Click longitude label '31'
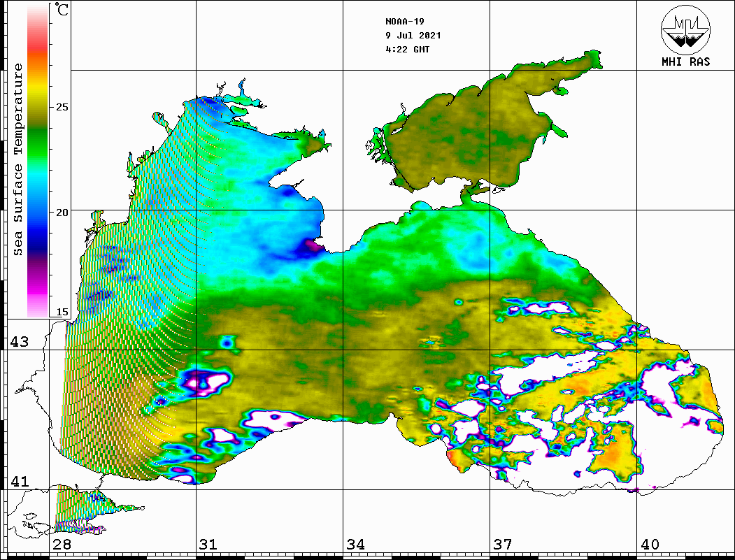The width and height of the screenshot is (735, 560). point(208,544)
